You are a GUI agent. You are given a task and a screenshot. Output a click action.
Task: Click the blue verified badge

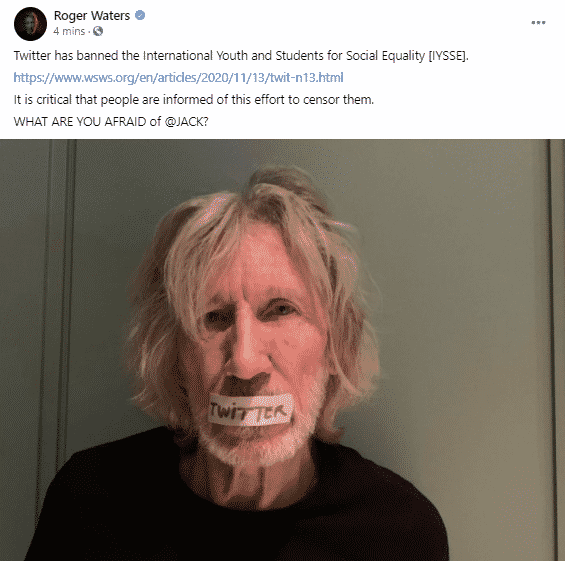(x=140, y=15)
